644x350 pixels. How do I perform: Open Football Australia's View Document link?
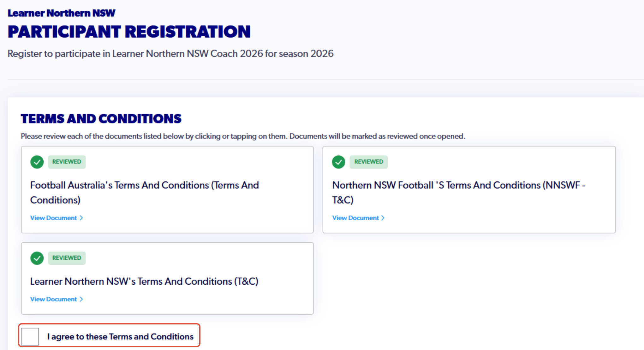57,218
